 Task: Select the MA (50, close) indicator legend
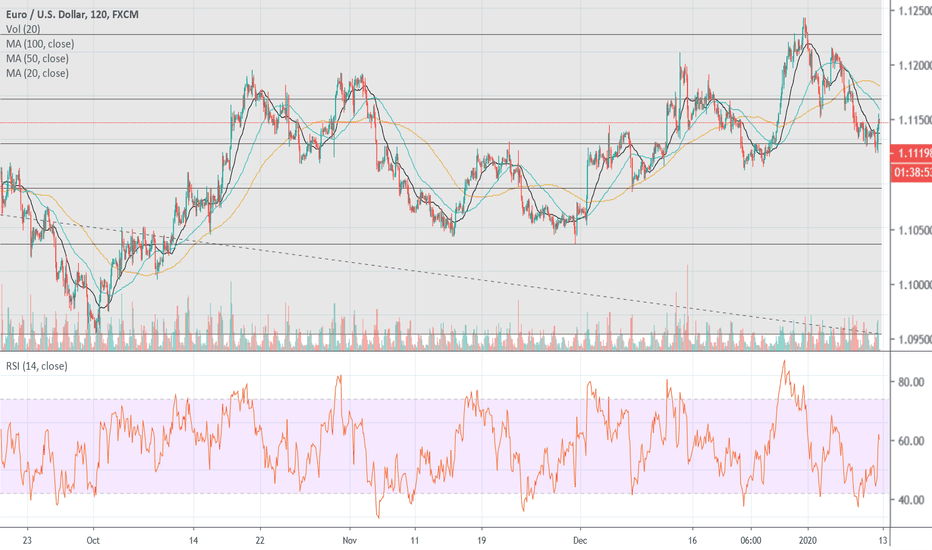pos(37,59)
